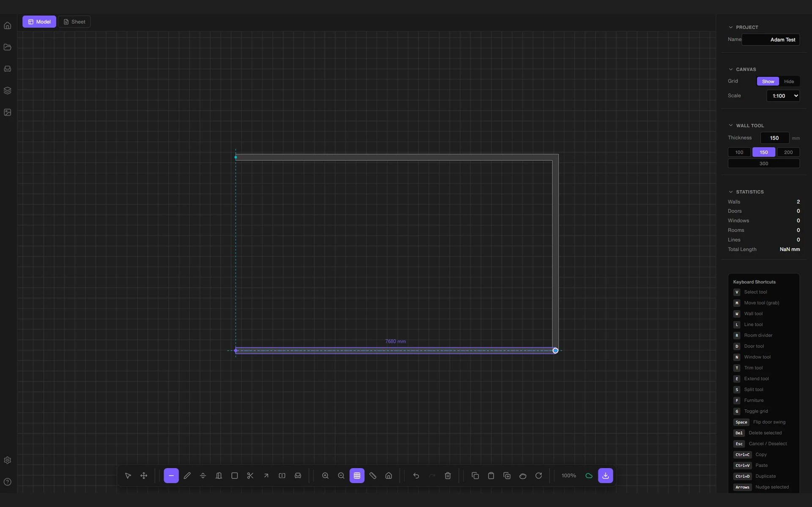The width and height of the screenshot is (812, 507).
Task: Select the Line pencil tool
Action: [x=187, y=476]
